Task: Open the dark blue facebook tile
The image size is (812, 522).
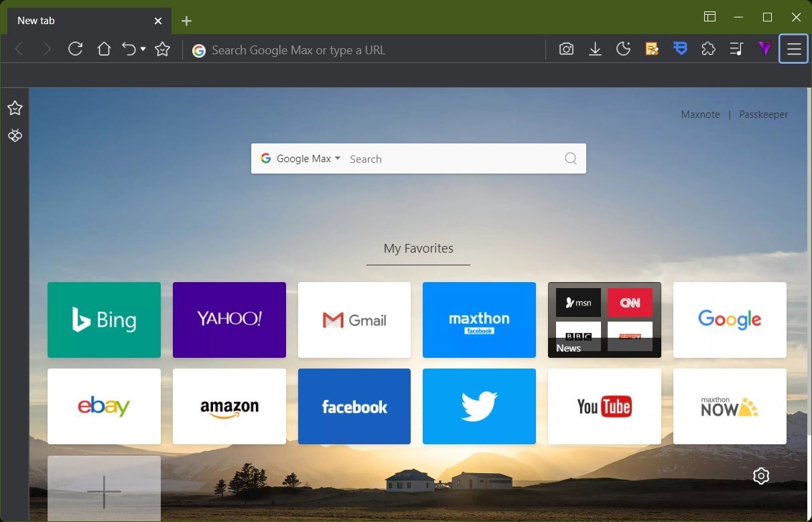Action: pyautogui.click(x=354, y=406)
